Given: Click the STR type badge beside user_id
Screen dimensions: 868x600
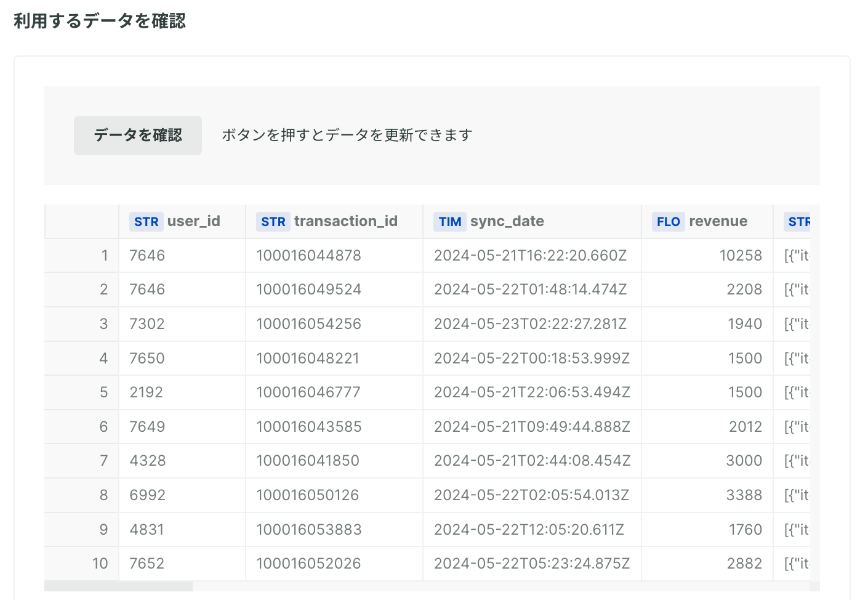Looking at the screenshot, I should [147, 222].
